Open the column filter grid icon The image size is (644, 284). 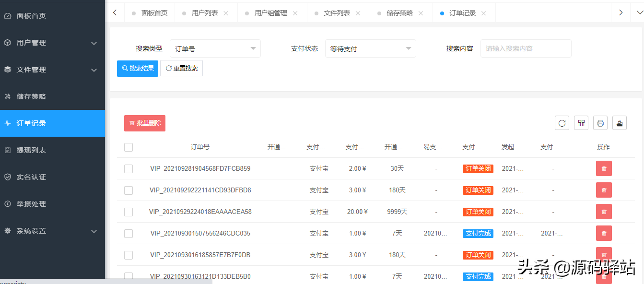click(581, 123)
